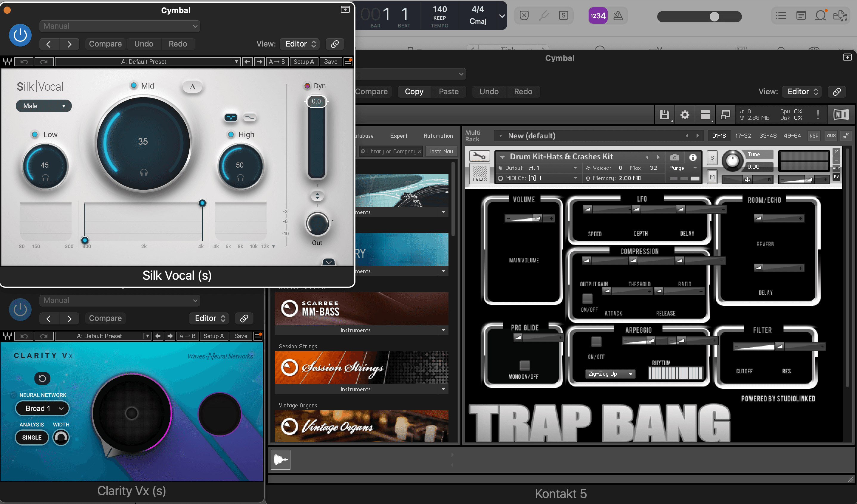Screen dimensions: 857x504
Task: Open Session Strings library thumbnail
Action: pos(361,368)
